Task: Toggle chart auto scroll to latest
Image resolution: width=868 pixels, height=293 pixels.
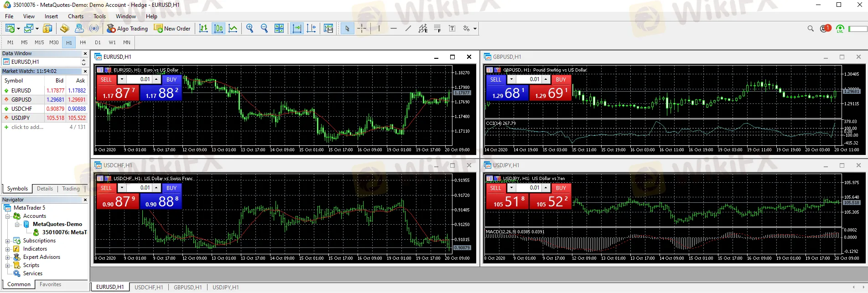Action: pyautogui.click(x=297, y=28)
